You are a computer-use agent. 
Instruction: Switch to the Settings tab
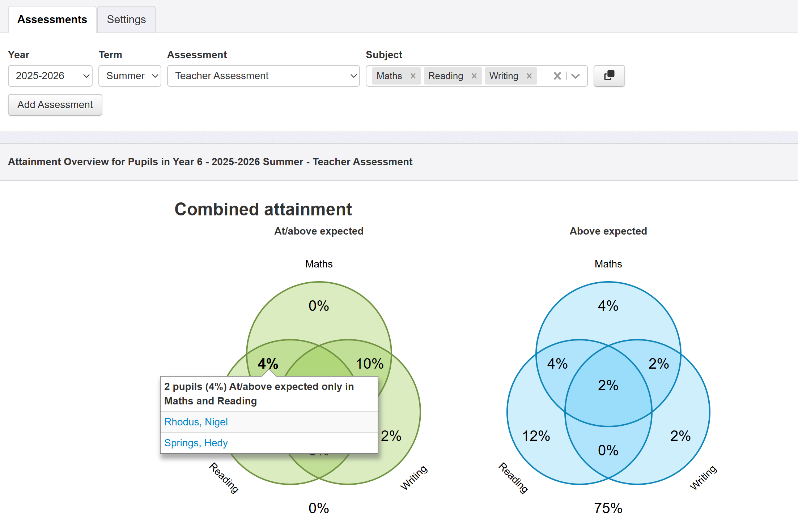click(x=126, y=20)
